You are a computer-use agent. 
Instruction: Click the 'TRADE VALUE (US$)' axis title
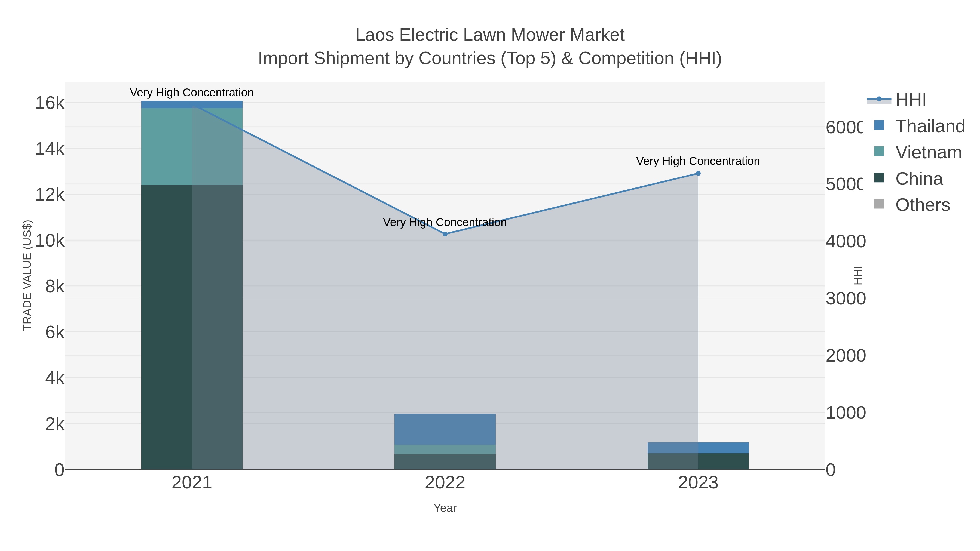click(x=27, y=275)
